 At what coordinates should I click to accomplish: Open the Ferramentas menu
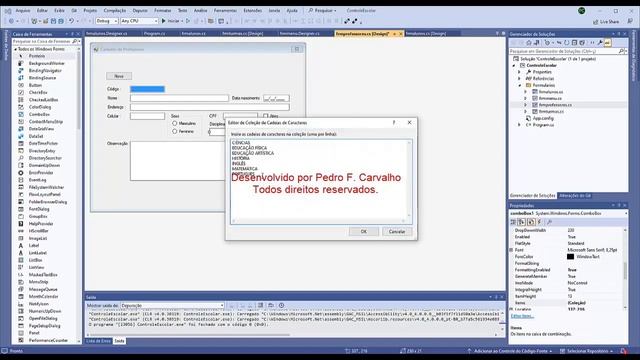pos(225,10)
